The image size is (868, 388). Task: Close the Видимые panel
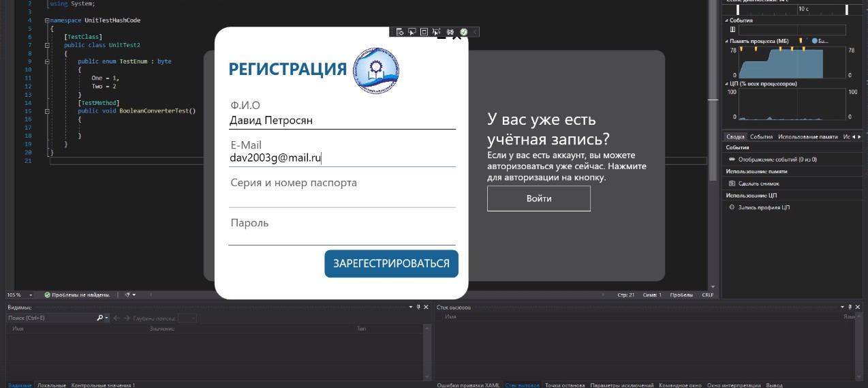[x=425, y=308]
